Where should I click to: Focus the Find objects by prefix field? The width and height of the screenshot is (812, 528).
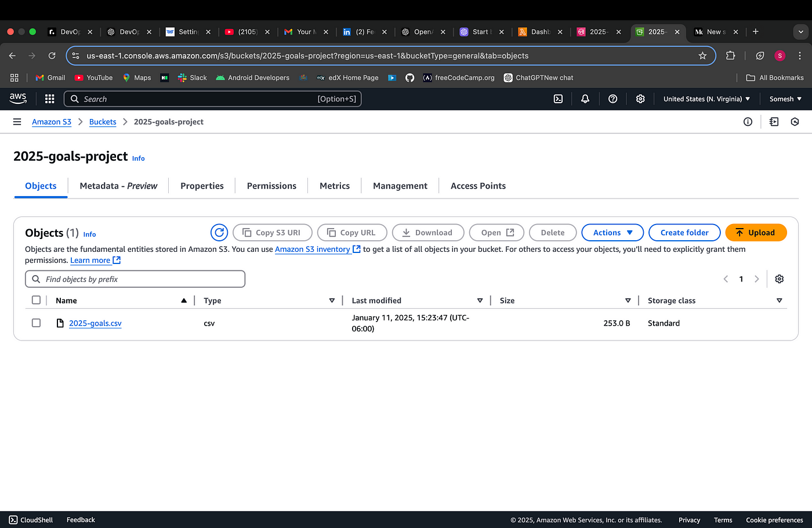[x=135, y=279]
